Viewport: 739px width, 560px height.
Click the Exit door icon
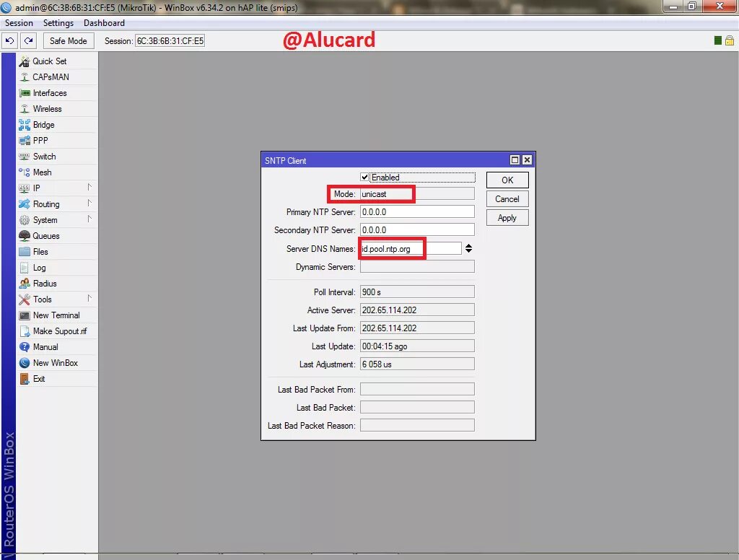(24, 379)
